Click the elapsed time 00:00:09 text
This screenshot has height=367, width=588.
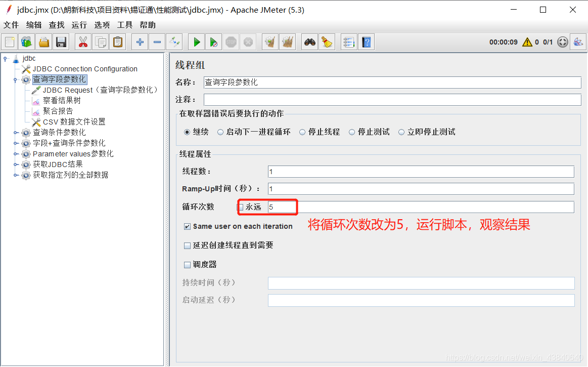pos(503,42)
